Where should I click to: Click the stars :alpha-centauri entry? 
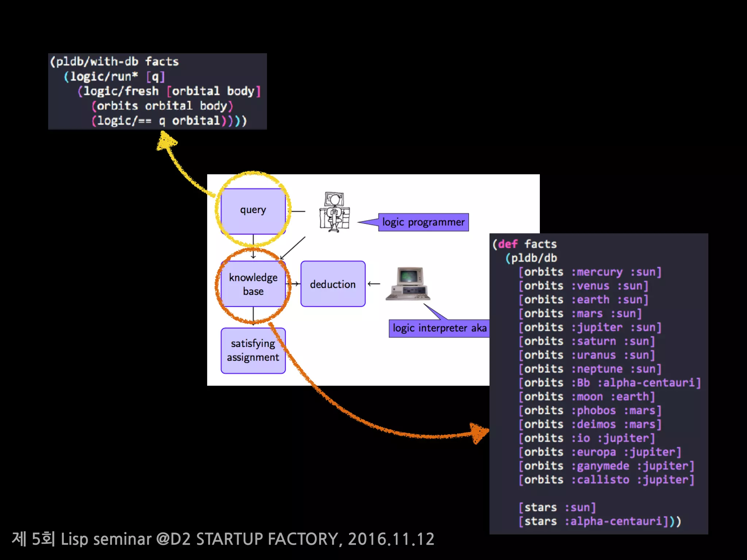600,521
